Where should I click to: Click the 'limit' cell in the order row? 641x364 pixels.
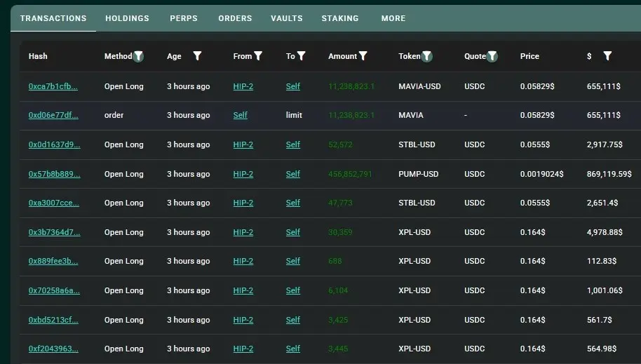click(294, 115)
